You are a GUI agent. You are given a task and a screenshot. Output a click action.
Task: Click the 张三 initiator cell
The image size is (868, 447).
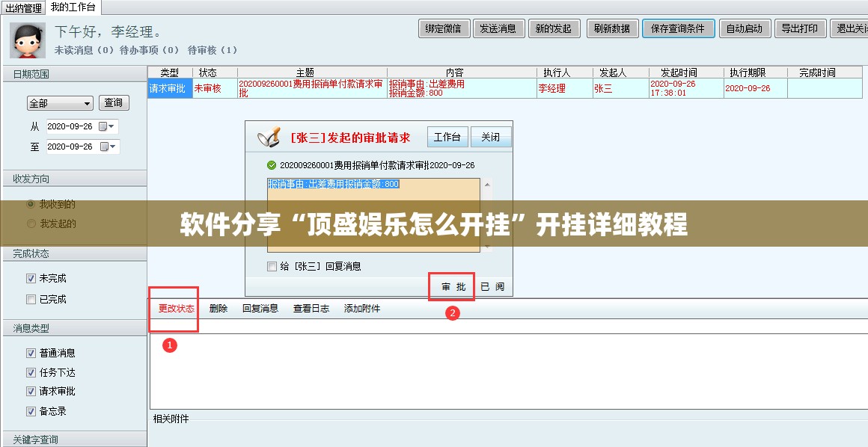pyautogui.click(x=620, y=88)
